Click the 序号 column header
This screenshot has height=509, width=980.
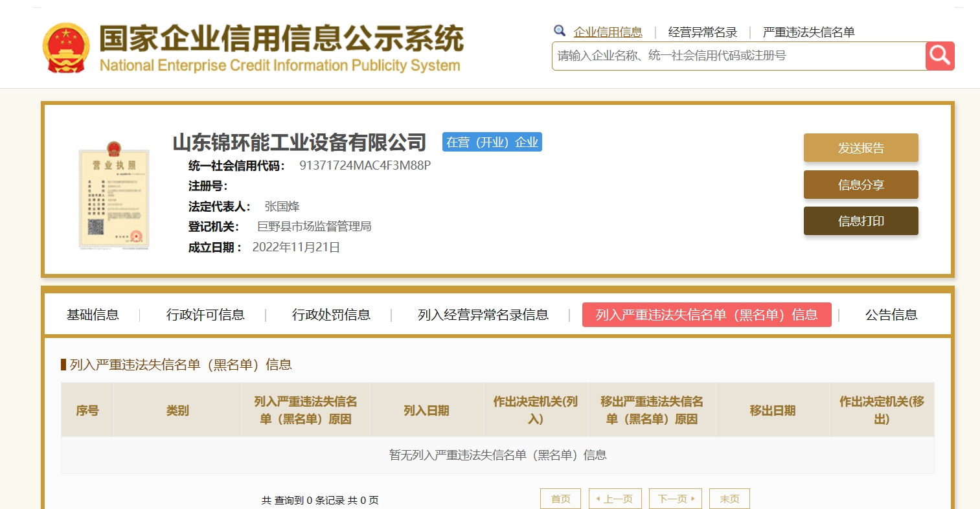coord(87,410)
